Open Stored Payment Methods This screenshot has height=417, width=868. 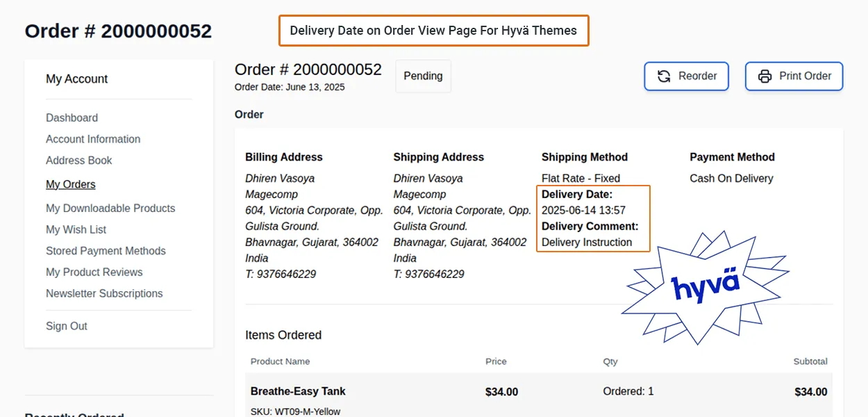pyautogui.click(x=106, y=251)
